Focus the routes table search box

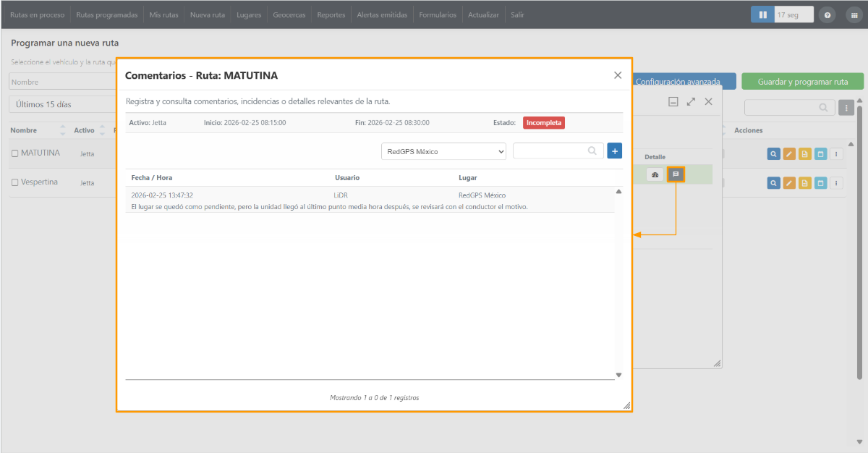point(790,108)
